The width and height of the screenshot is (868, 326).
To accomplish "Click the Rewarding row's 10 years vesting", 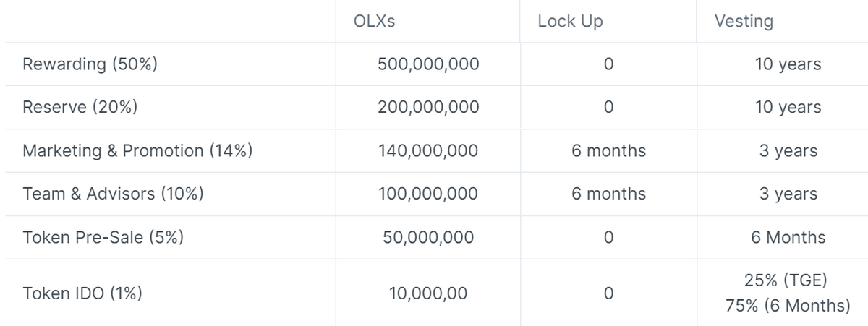I will pos(788,64).
